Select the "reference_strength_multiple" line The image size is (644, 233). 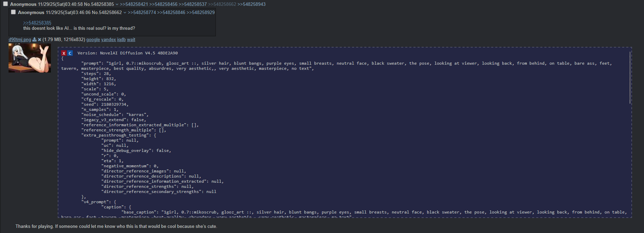124,130
